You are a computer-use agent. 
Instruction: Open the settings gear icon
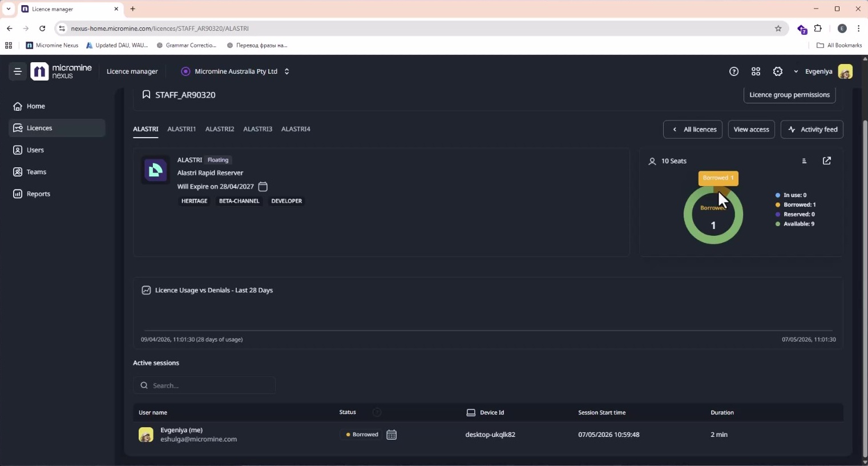(777, 71)
